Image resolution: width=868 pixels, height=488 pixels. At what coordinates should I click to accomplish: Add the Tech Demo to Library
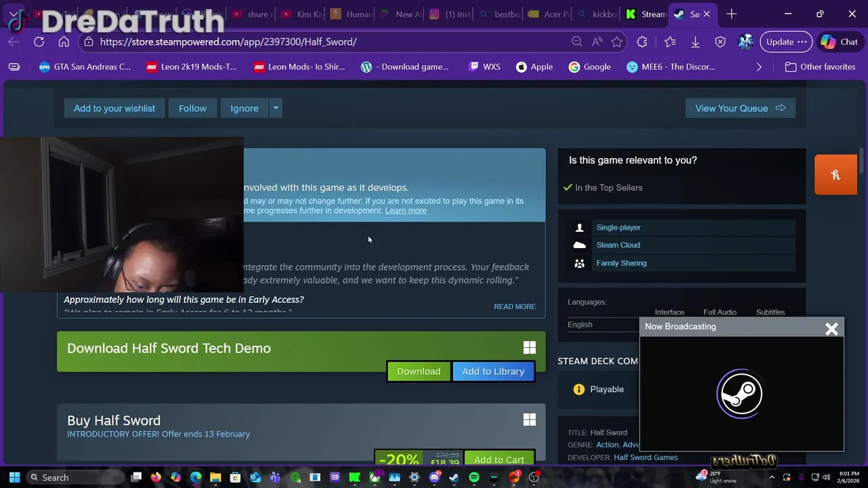click(x=493, y=371)
